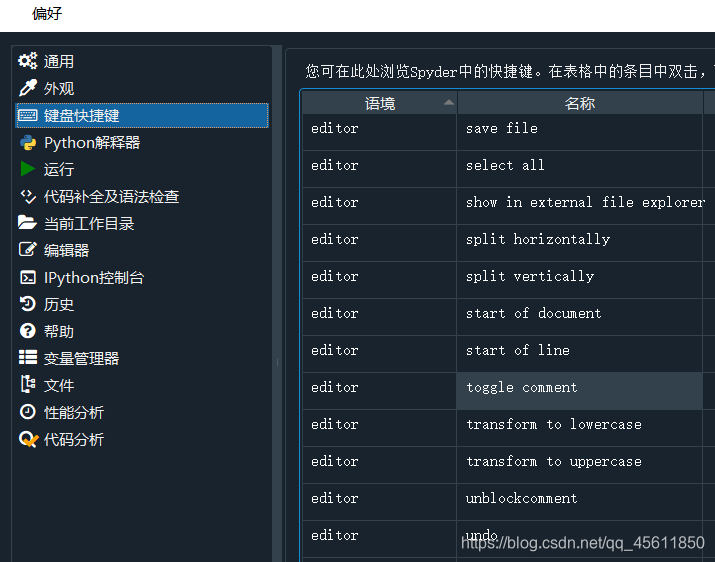Viewport: 715px width, 562px height.
Task: Open the 外观 preferences page
Action: click(142, 88)
